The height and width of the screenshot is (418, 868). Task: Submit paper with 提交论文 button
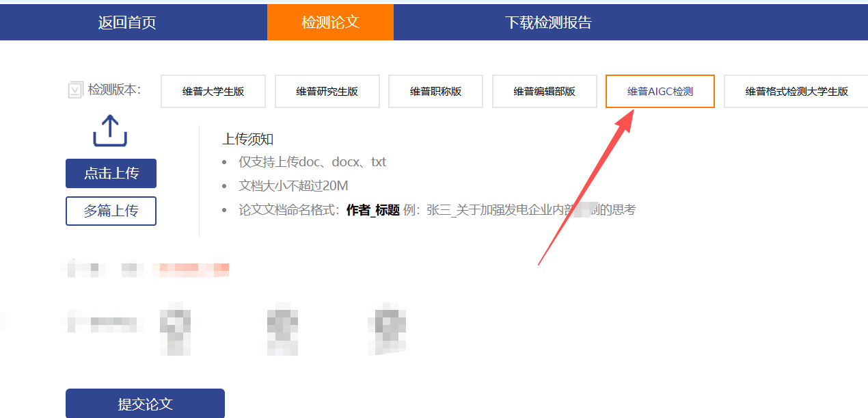tap(145, 404)
